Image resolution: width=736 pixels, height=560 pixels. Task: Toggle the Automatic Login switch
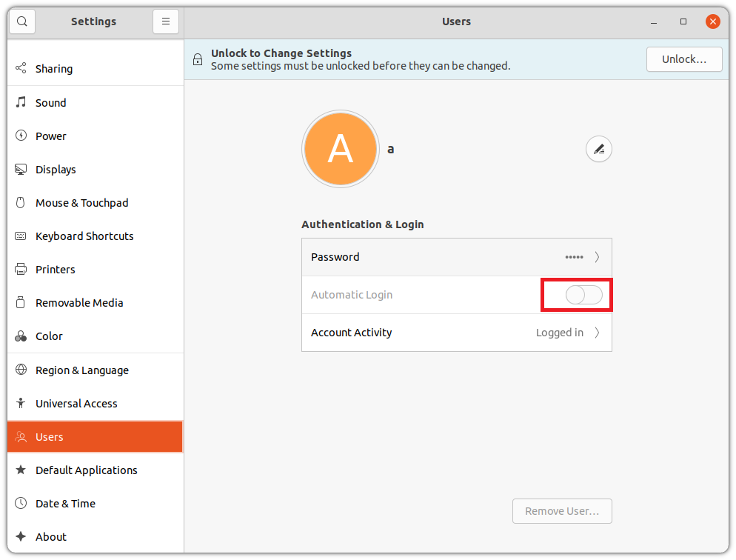583,295
